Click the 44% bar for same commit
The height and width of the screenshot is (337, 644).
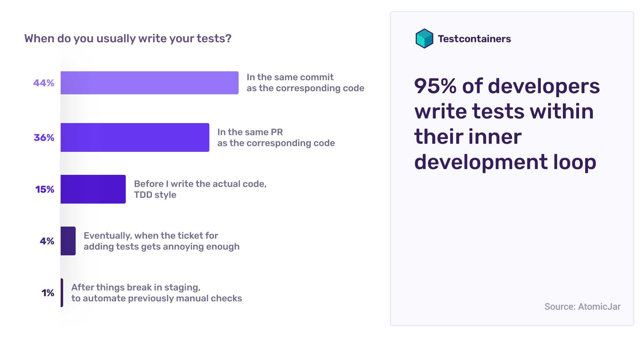149,83
